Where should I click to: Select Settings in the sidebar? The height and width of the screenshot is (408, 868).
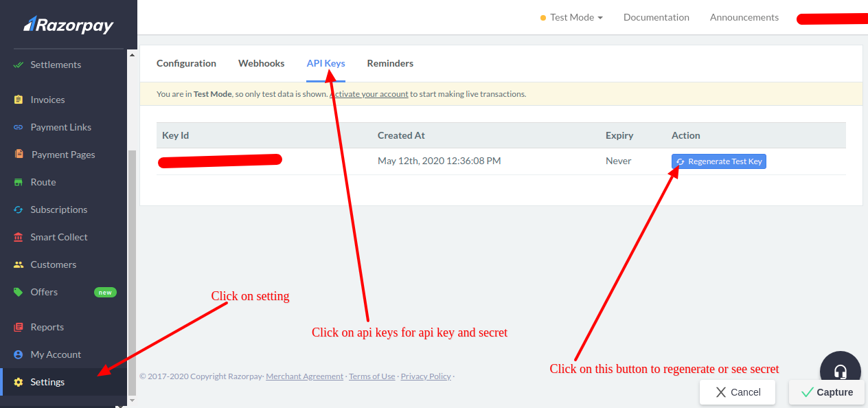point(63,382)
